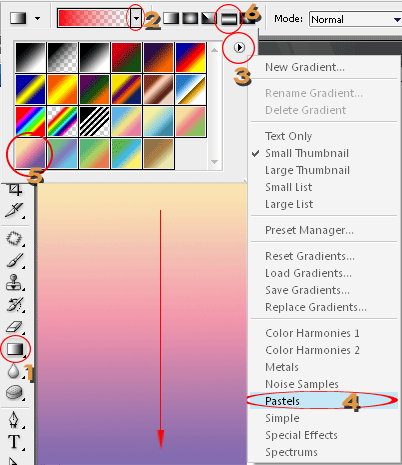Screen dimensions: 402x465
Task: Open the gradient picker flyout menu arrow
Action: click(x=239, y=48)
